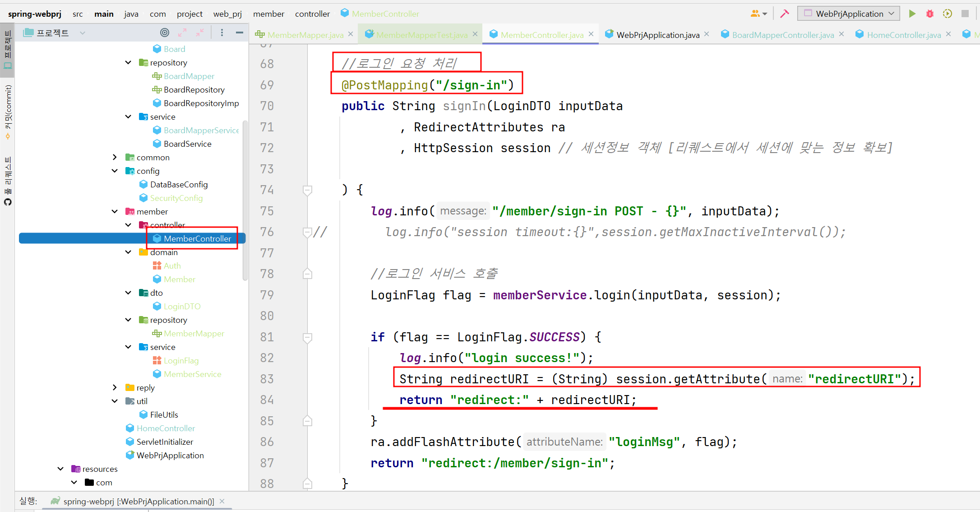
Task: Open project panel options menu (three dots)
Action: (222, 33)
